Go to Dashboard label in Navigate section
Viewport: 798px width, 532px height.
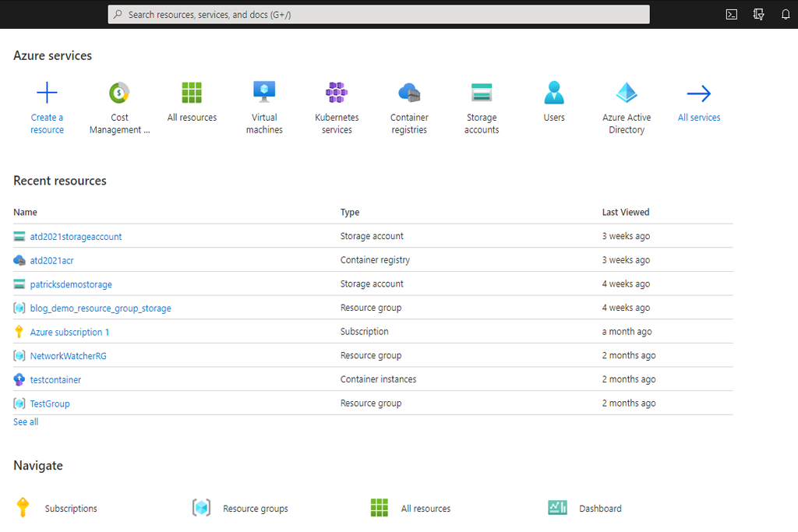tap(600, 509)
